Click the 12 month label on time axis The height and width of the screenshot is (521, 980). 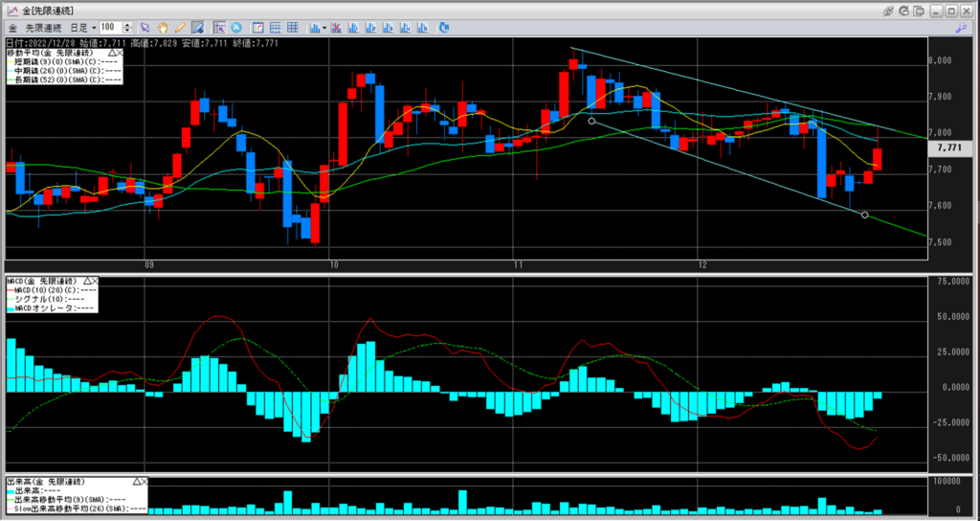703,265
